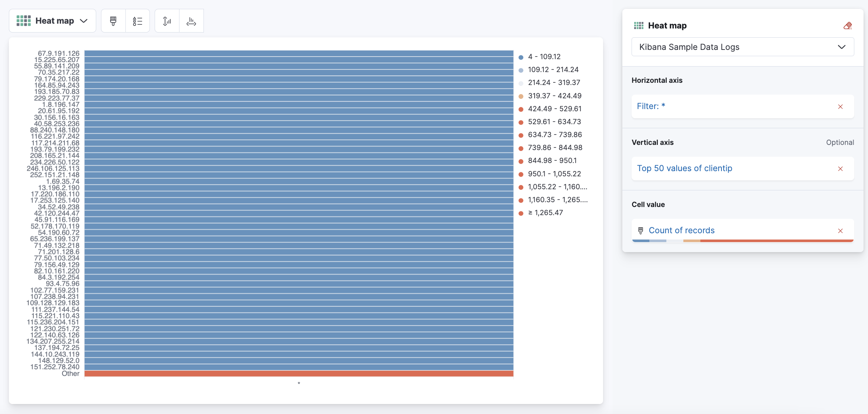Open vertical axis settings in the toolbar
Screen dimensions: 868x414
point(166,21)
